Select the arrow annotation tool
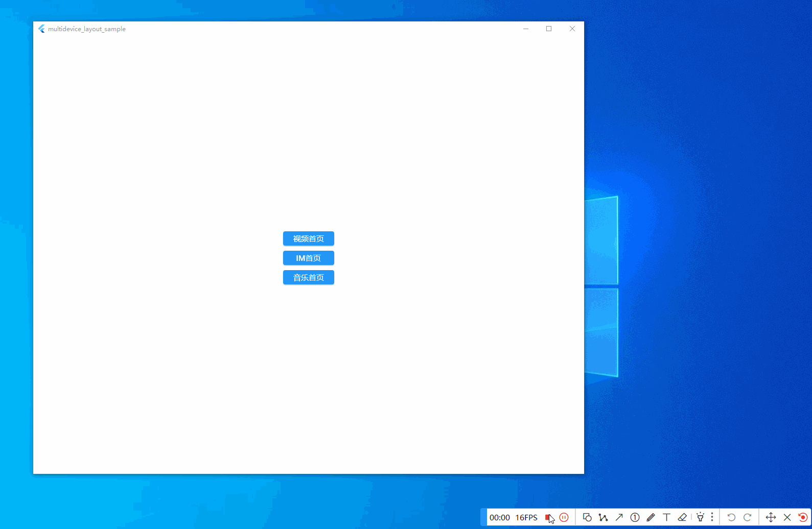 click(619, 517)
